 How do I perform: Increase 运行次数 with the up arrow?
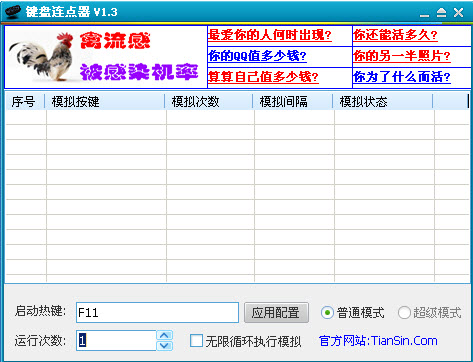click(x=165, y=335)
